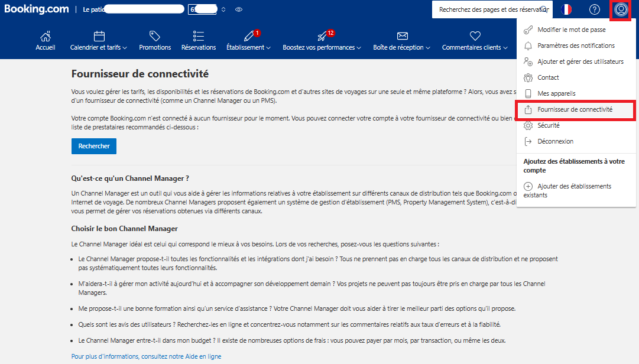Click the help question mark icon
Image resolution: width=639 pixels, height=364 pixels.
click(x=595, y=9)
